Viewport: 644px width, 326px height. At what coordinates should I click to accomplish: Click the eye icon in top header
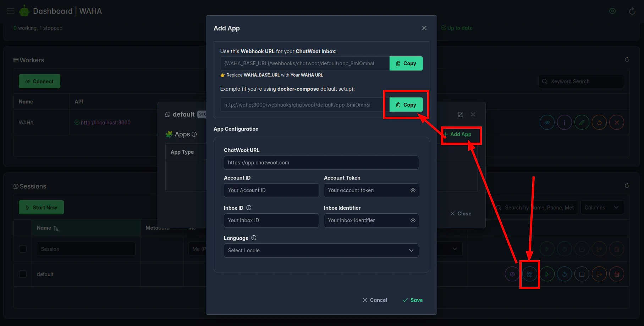(x=612, y=11)
